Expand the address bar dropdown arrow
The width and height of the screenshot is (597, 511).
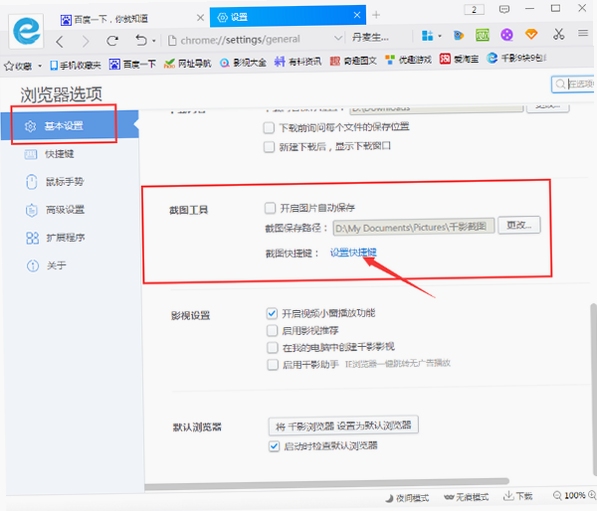tap(337, 38)
